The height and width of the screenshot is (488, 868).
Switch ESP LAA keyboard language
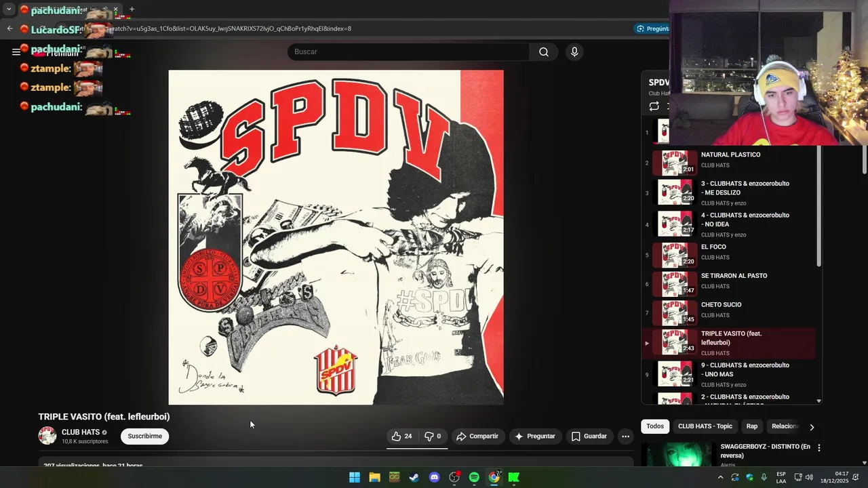click(x=781, y=477)
